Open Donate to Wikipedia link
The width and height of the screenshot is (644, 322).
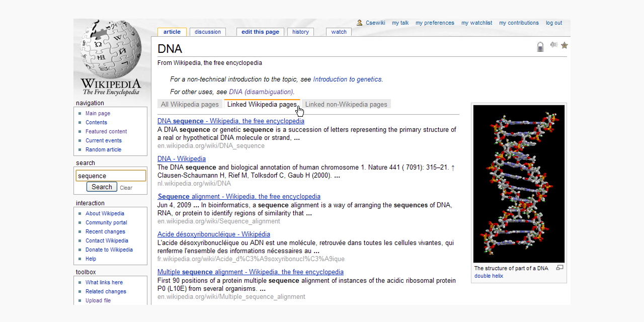coord(109,250)
